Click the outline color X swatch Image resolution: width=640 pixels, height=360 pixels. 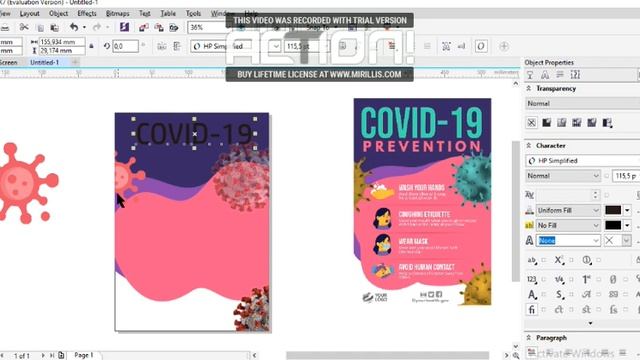click(x=609, y=240)
